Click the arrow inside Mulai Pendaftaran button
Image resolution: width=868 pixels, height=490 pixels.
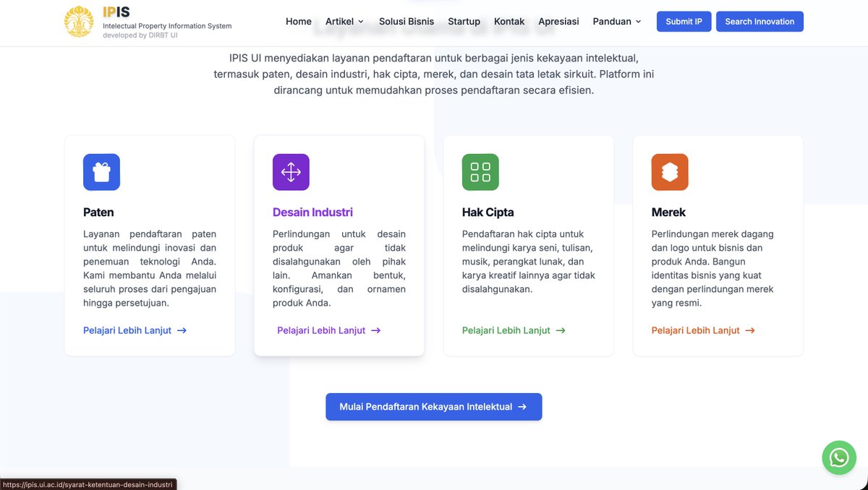click(x=522, y=407)
